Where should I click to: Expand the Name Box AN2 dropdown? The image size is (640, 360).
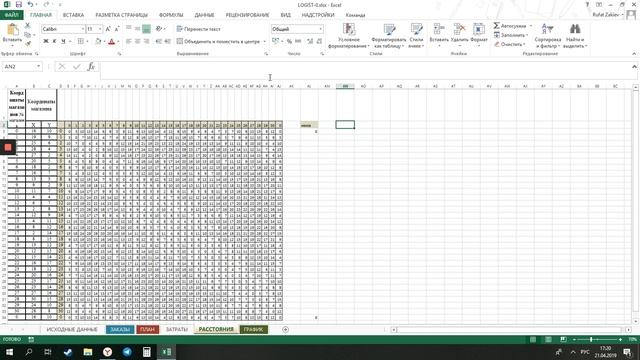coord(38,67)
